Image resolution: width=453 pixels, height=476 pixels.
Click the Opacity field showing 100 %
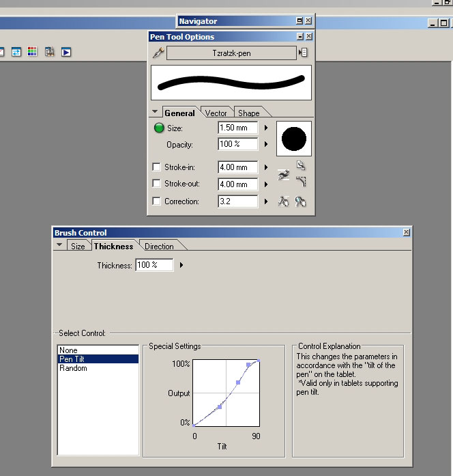point(238,144)
